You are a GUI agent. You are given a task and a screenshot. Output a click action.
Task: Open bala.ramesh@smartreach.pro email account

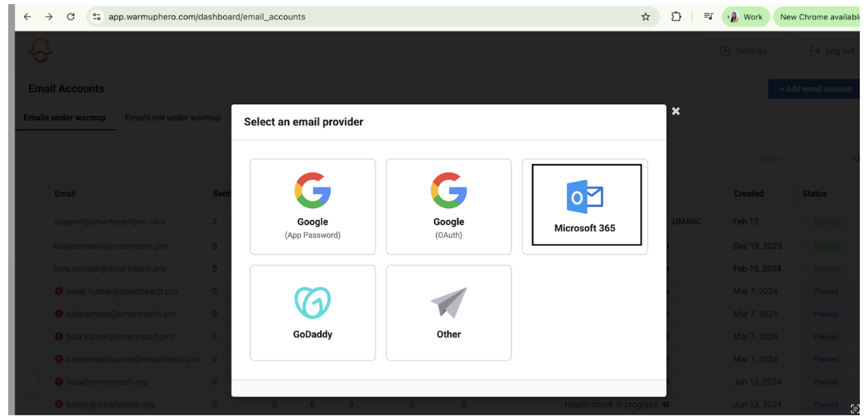tap(110, 268)
